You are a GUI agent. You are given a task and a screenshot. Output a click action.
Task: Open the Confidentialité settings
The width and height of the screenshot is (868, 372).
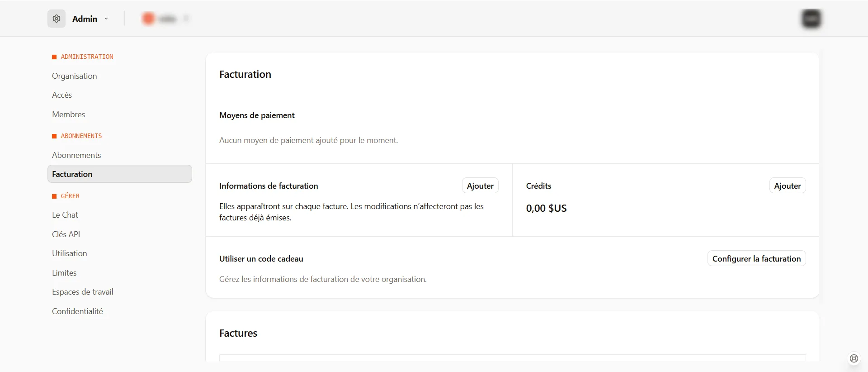click(x=77, y=311)
